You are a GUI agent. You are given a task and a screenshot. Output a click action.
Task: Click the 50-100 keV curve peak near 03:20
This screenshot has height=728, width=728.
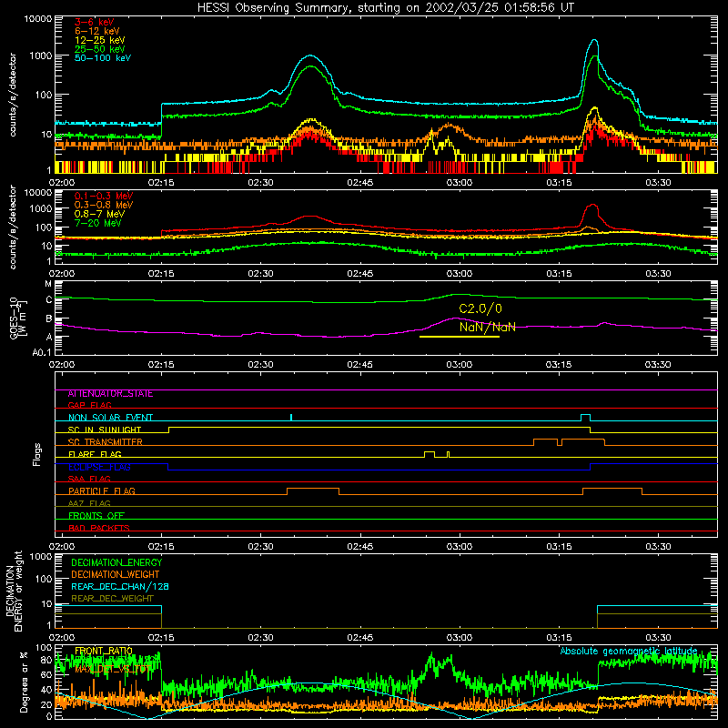(x=594, y=41)
